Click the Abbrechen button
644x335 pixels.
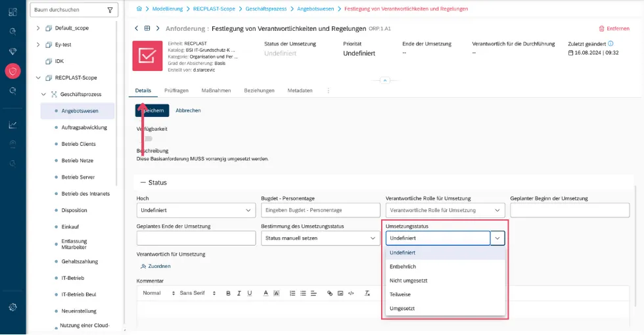tap(188, 110)
